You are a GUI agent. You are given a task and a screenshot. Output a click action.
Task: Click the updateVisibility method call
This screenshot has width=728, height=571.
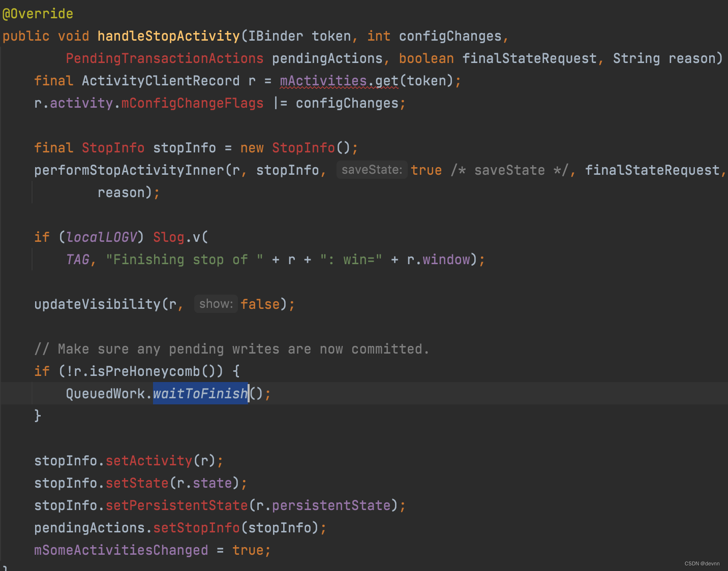coord(97,304)
